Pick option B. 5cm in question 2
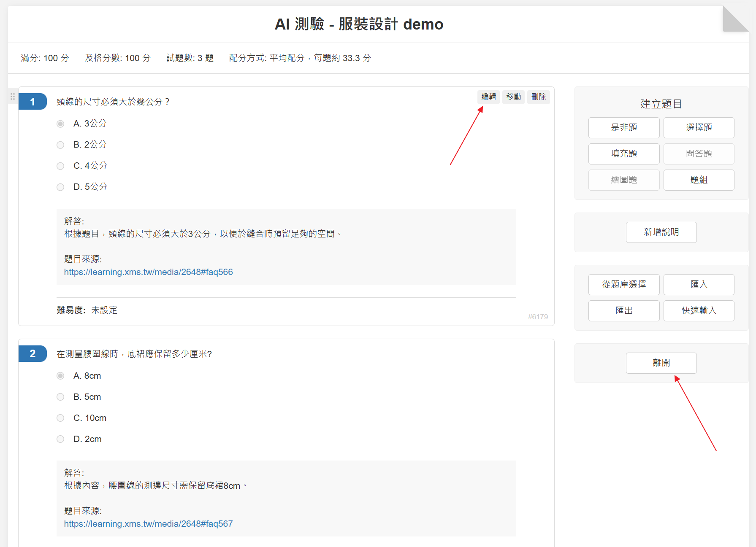Screen dimensions: 756x547 pyautogui.click(x=60, y=397)
